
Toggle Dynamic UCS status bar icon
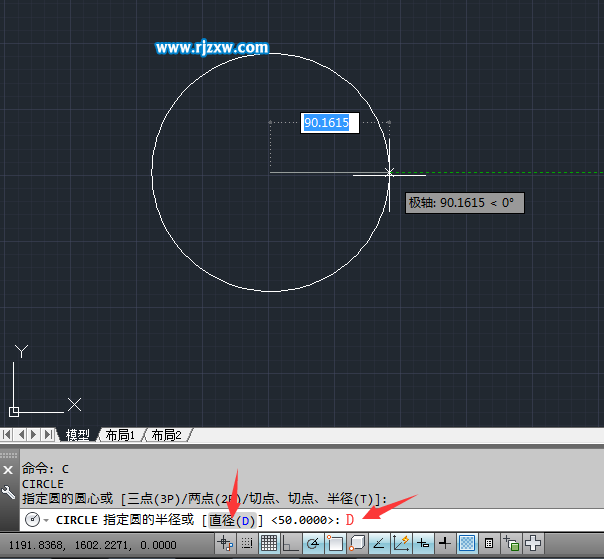[x=401, y=544]
